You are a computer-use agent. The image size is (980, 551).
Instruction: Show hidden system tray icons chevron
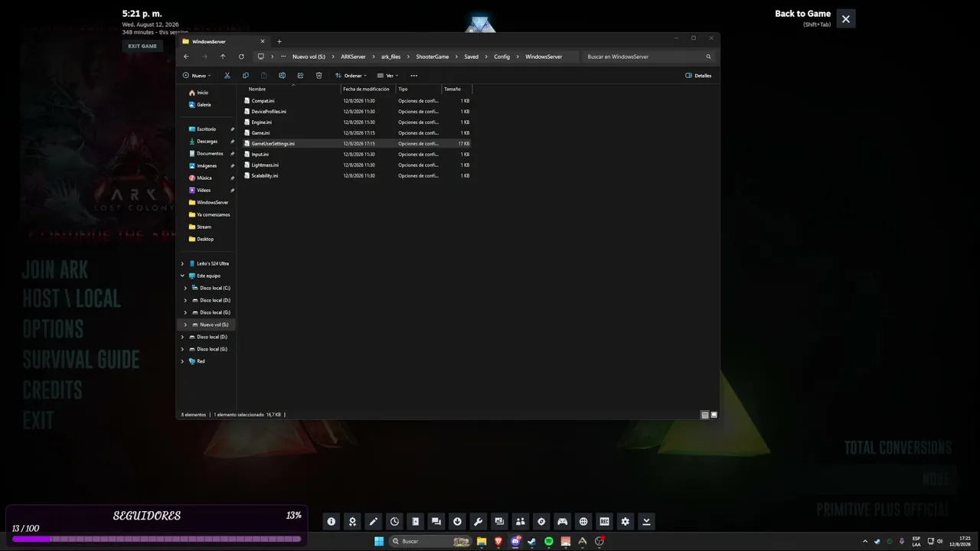(x=865, y=541)
